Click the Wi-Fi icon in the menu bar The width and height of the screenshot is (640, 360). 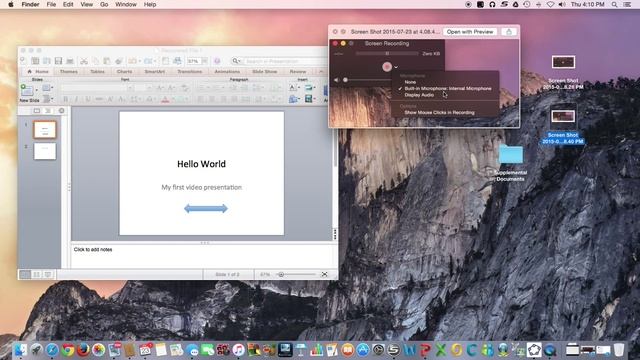click(x=550, y=4)
